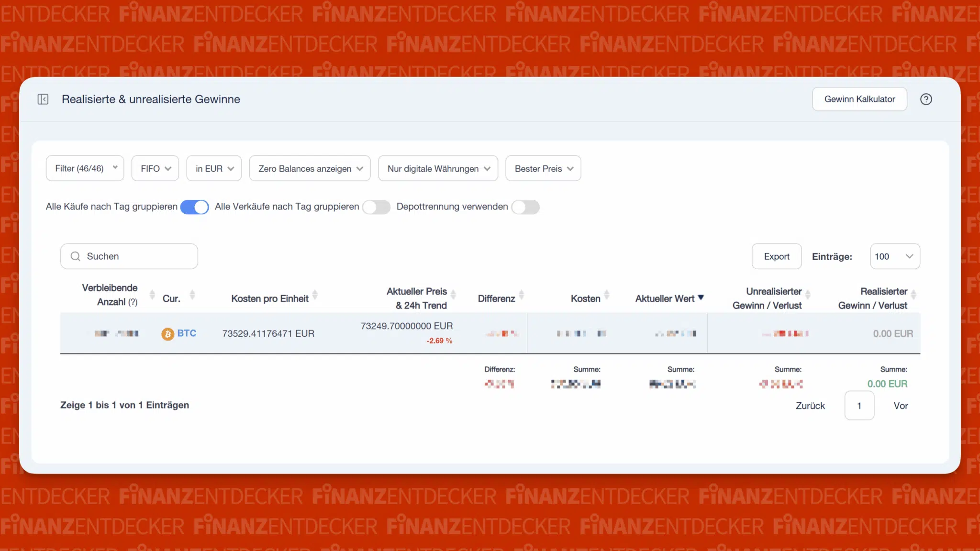Open the Nur digitale Währungen menu
Image resolution: width=980 pixels, height=551 pixels.
coord(437,168)
